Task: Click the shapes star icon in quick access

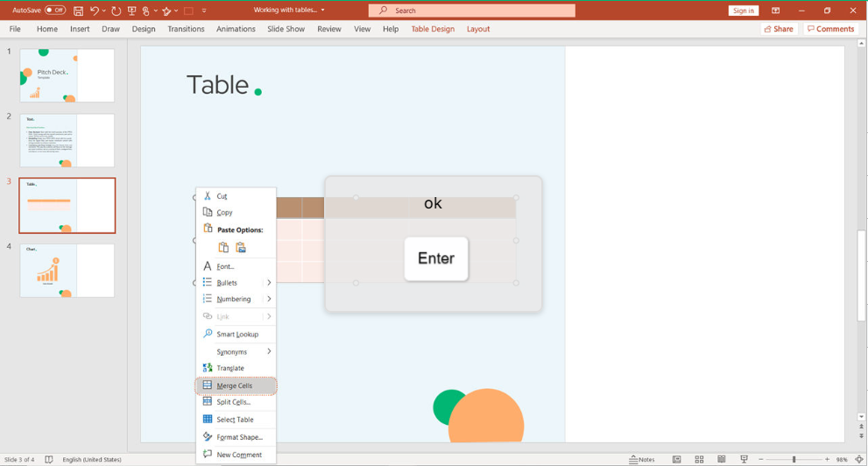Action: coord(166,11)
